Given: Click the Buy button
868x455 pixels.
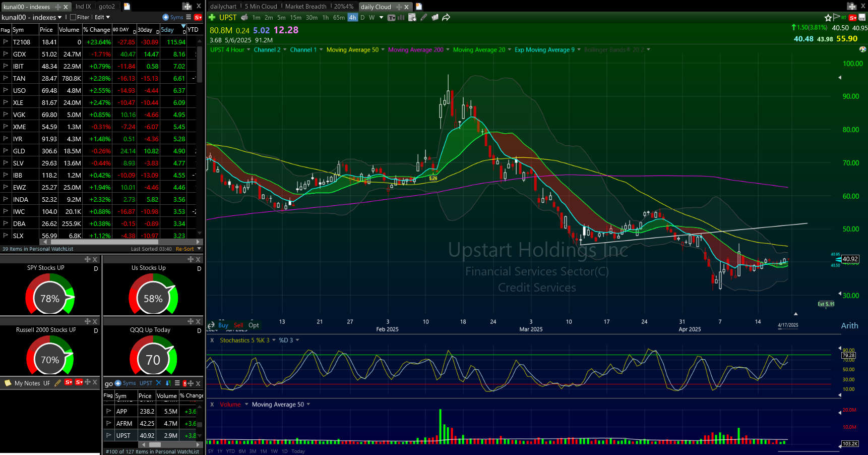Looking at the screenshot, I should point(223,325).
